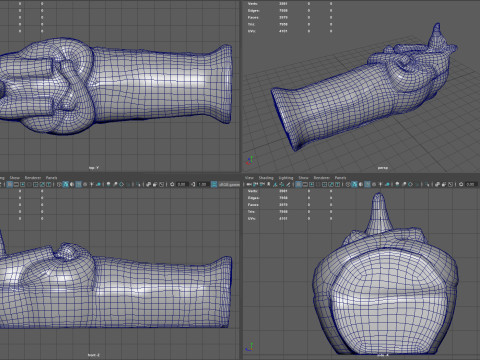Toggle smooth shade all in front view
Screen dimensions: 480x360
(66, 184)
